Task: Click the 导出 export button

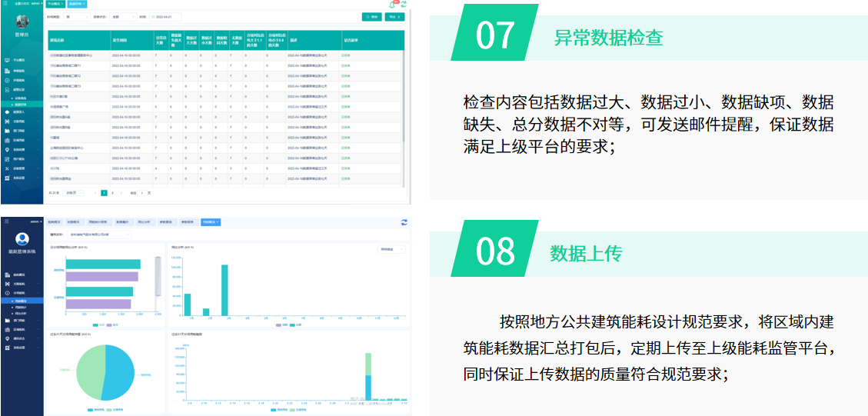Action: (394, 17)
